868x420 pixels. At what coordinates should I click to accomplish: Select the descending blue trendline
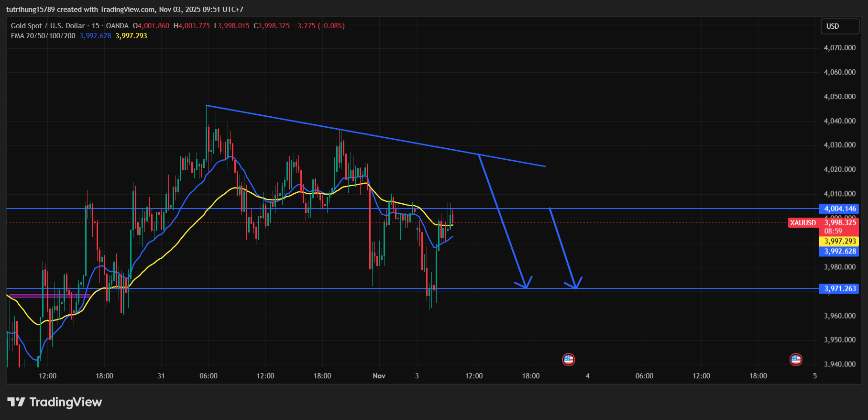373,135
